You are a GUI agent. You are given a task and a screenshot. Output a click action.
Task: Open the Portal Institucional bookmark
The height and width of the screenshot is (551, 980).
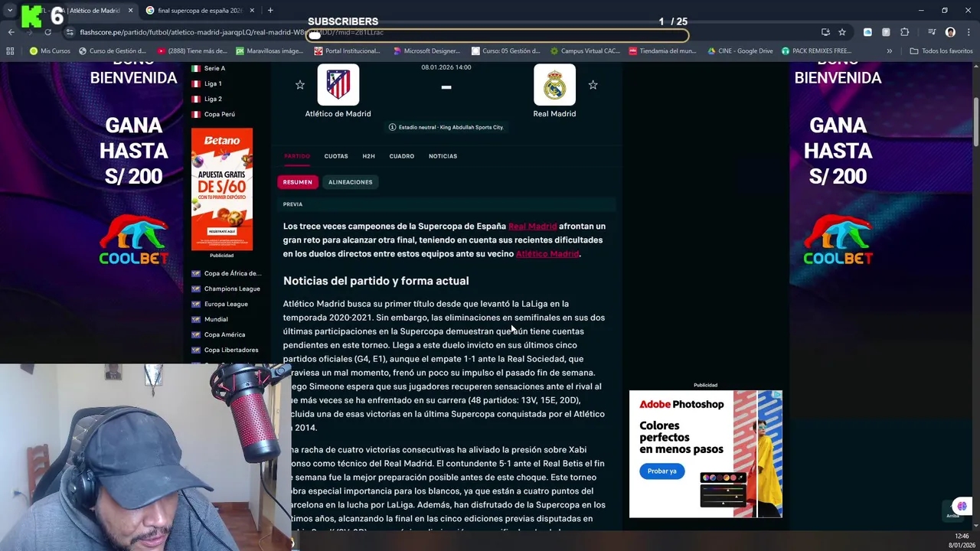click(x=347, y=51)
